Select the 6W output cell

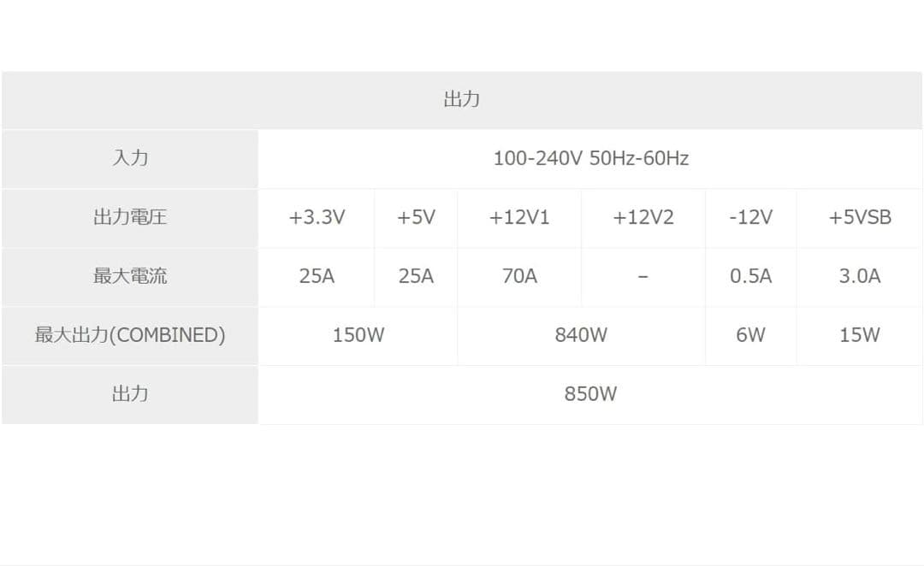click(750, 335)
